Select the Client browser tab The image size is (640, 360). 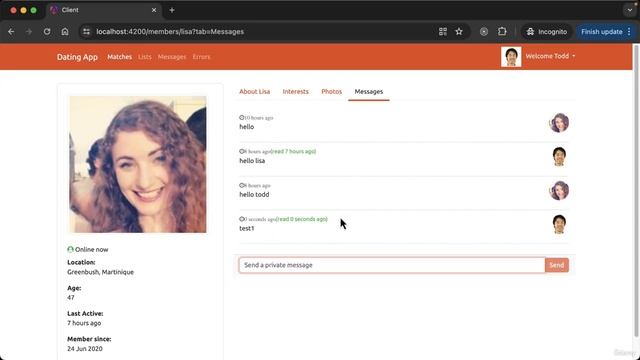(x=104, y=10)
